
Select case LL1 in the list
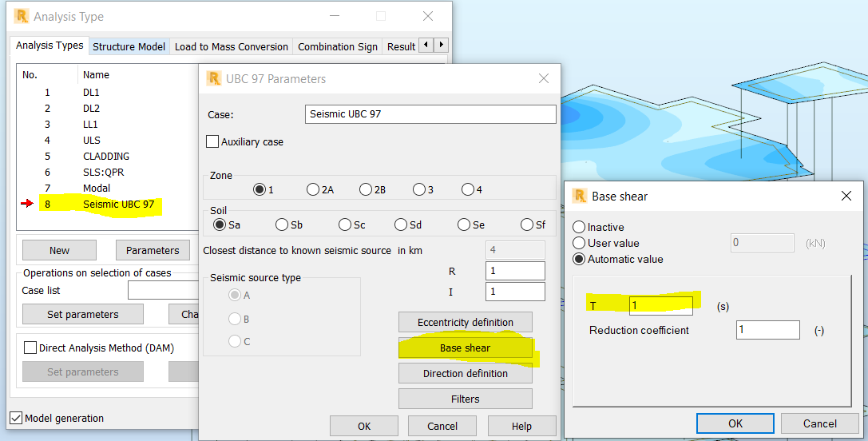click(90, 124)
